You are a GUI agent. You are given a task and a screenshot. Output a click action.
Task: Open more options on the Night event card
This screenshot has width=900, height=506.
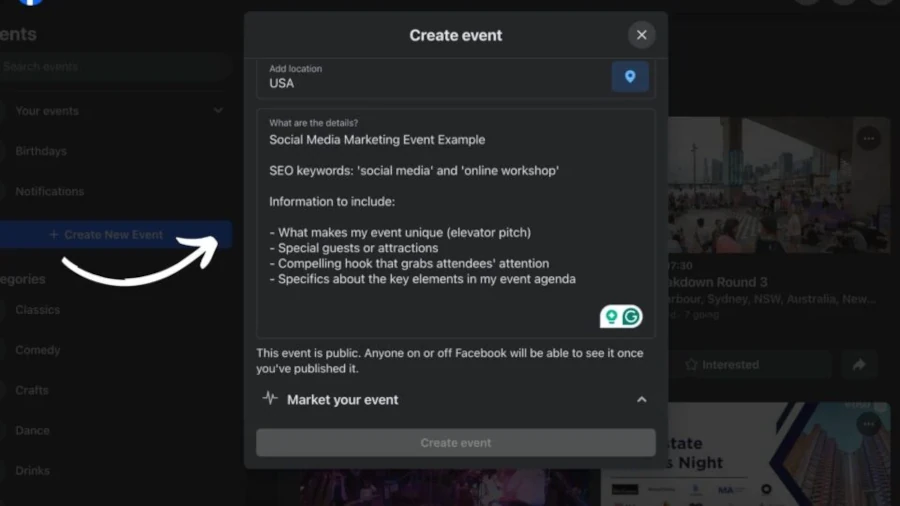868,424
